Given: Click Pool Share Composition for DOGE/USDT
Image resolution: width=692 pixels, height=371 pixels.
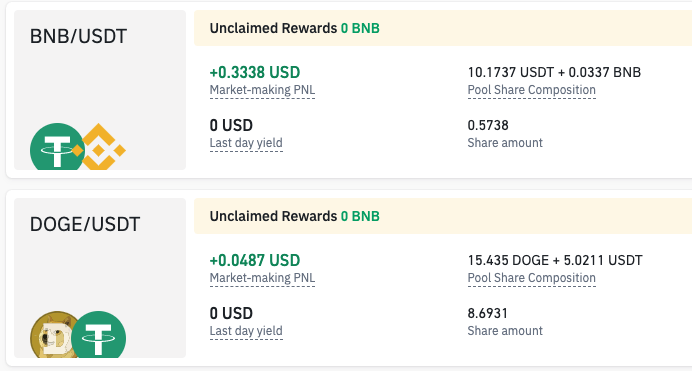Looking at the screenshot, I should tap(531, 278).
